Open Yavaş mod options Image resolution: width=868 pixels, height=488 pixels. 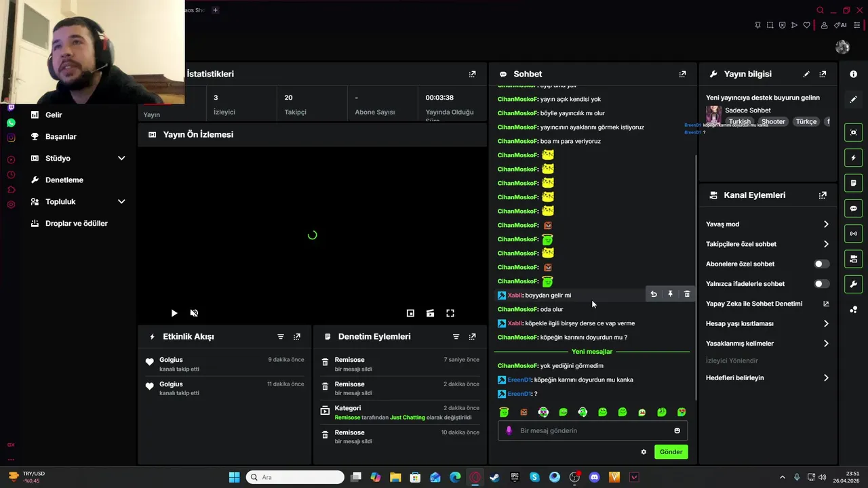pyautogui.click(x=768, y=224)
